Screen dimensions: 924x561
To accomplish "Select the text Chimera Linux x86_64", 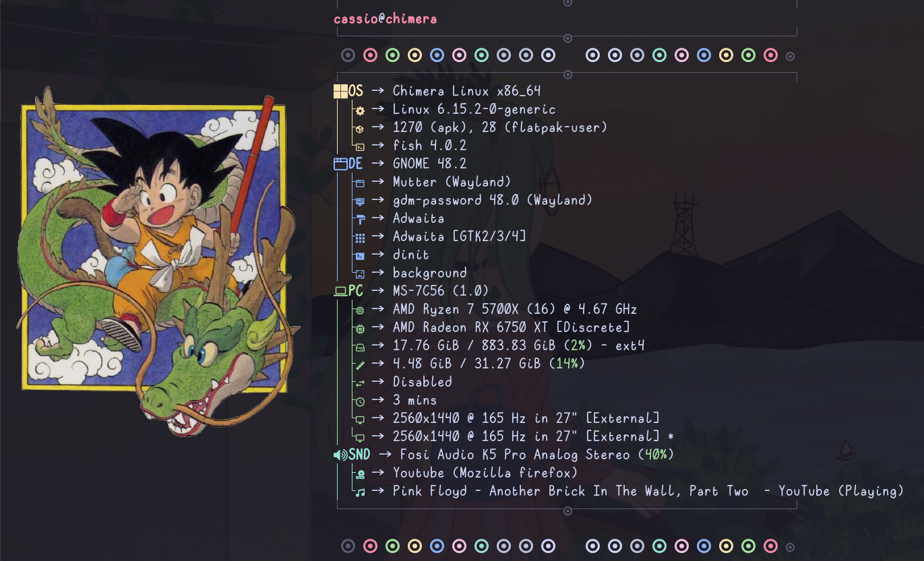I will 467,91.
